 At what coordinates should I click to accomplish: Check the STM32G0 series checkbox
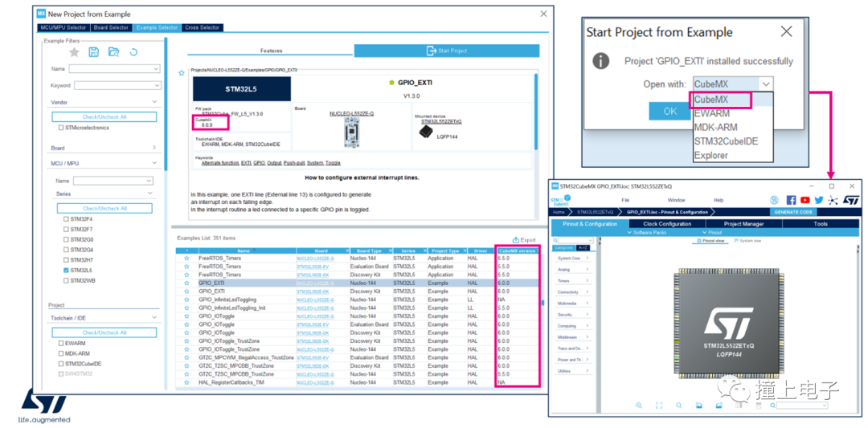[67, 239]
